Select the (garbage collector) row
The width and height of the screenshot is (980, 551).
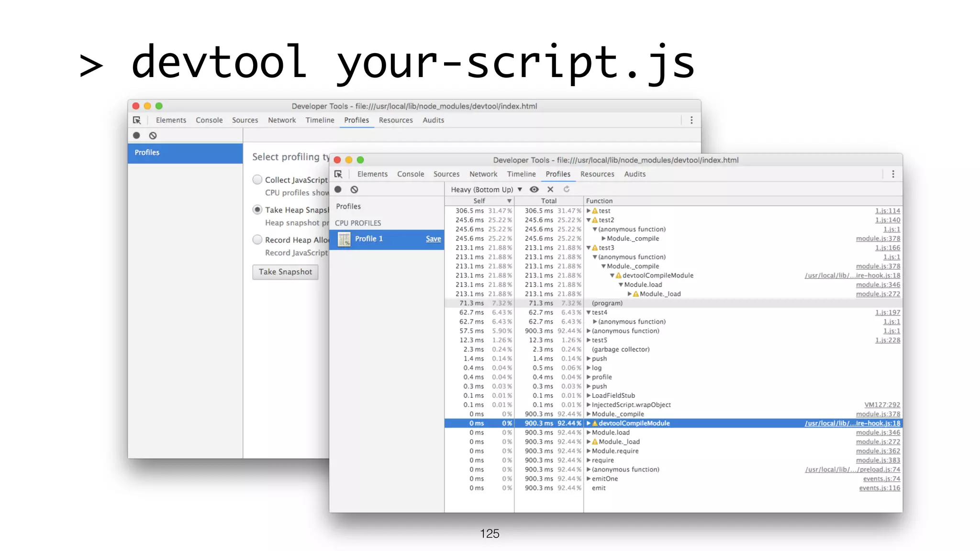pos(673,350)
